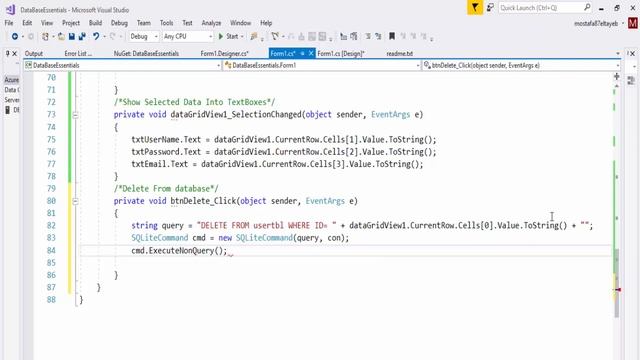The image size is (640, 360).
Task: Open the Team menu
Action: click(144, 23)
